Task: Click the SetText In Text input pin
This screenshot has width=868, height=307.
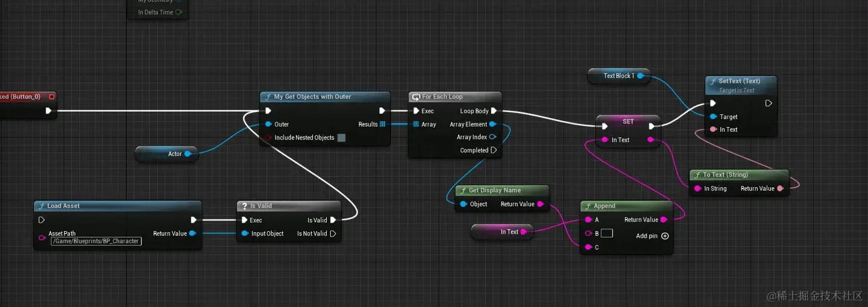Action: click(714, 129)
